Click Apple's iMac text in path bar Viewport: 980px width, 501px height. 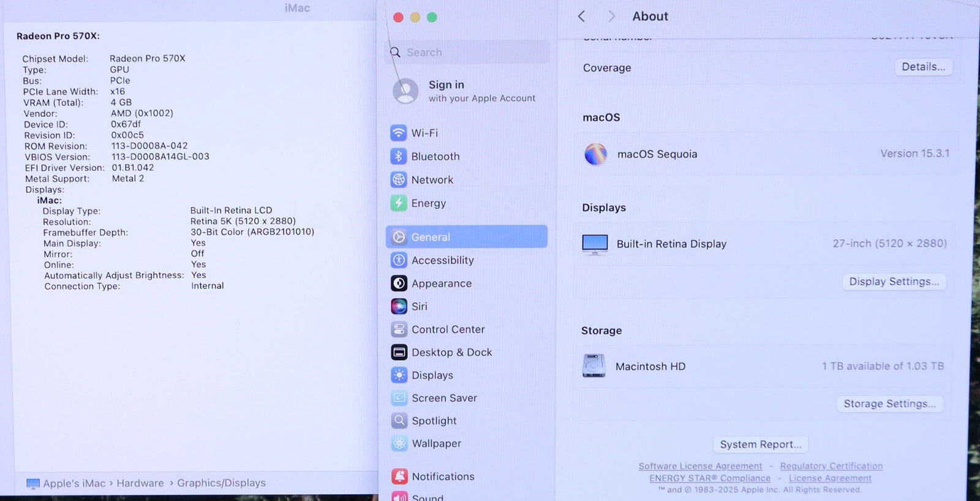click(74, 483)
